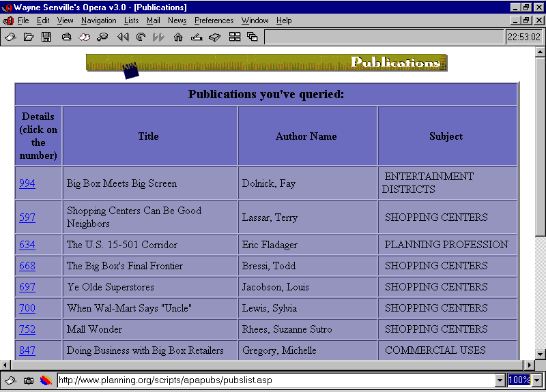Select subject cell 'PLANNING PROFESSION'
The width and height of the screenshot is (546, 392).
[x=448, y=245]
